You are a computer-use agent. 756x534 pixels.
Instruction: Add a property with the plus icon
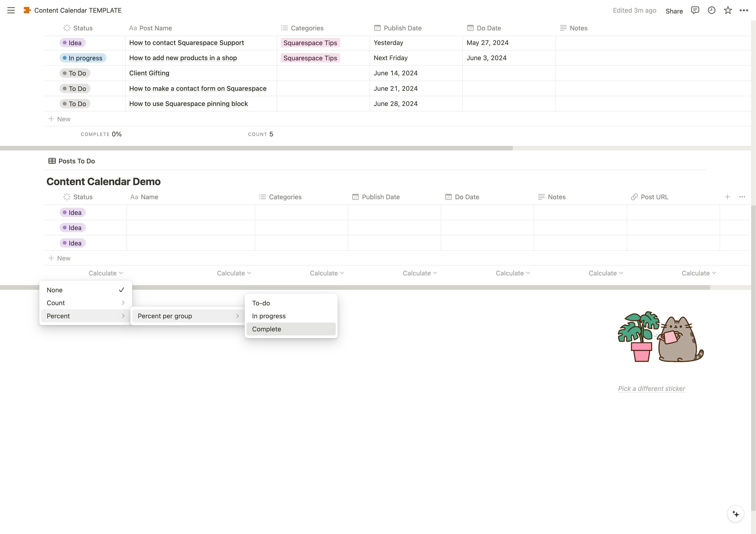[x=727, y=197]
